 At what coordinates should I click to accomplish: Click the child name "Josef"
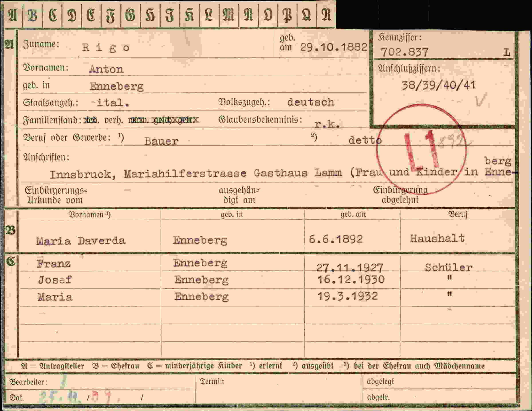55,280
